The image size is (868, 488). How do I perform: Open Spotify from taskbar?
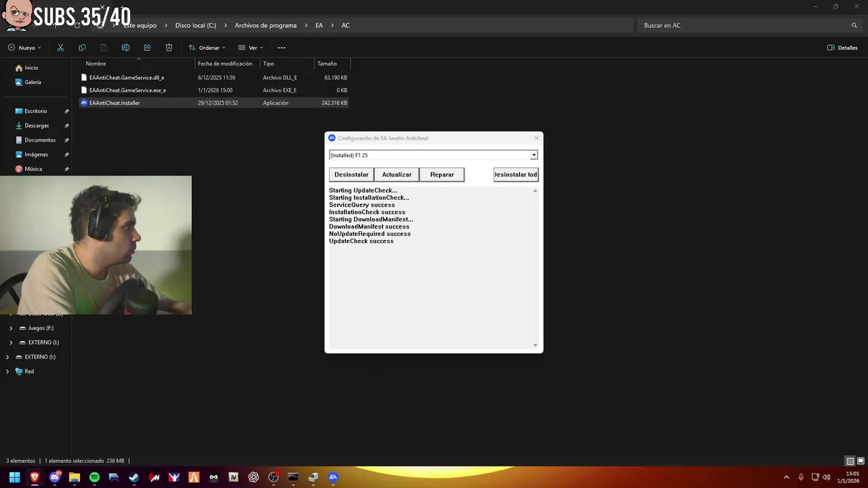click(x=94, y=477)
